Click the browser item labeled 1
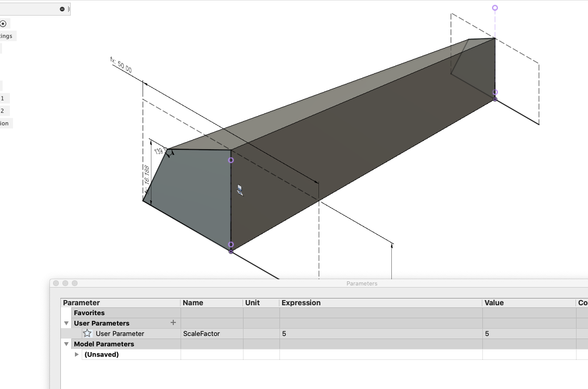This screenshot has height=389, width=588. coord(3,98)
